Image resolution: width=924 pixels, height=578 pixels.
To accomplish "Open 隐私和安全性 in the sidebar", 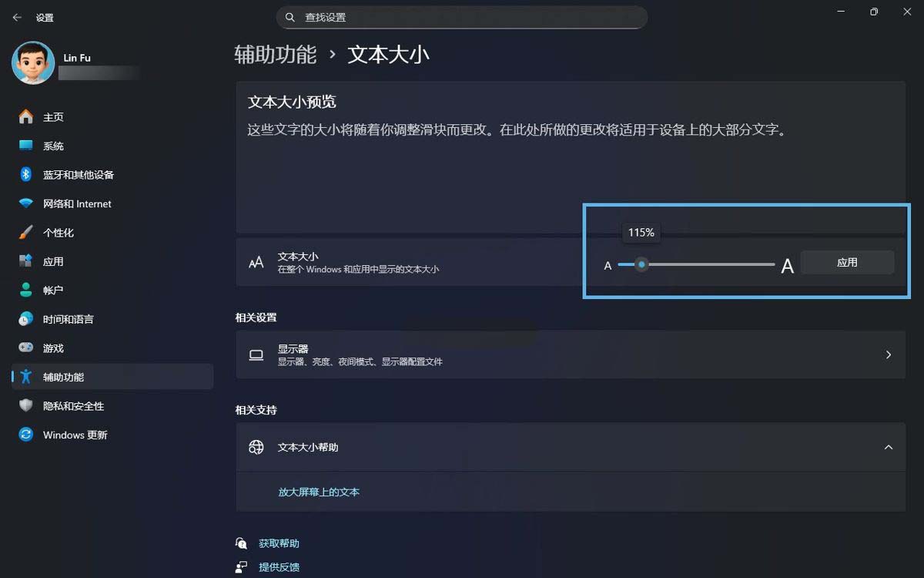I will (73, 406).
